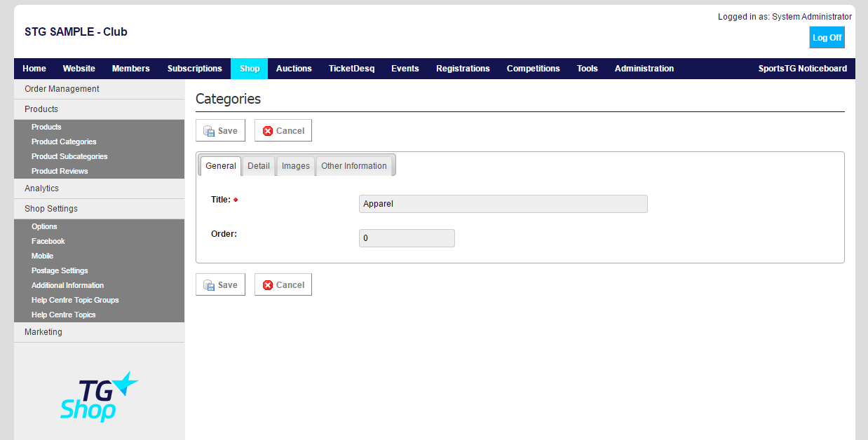This screenshot has height=440, width=868.
Task: Click the red cancel icon in top toolbar
Action: pos(268,131)
